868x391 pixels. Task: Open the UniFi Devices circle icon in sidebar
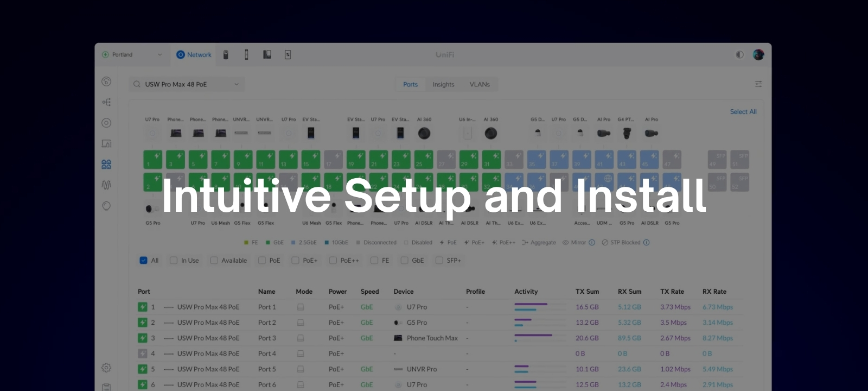coord(106,123)
